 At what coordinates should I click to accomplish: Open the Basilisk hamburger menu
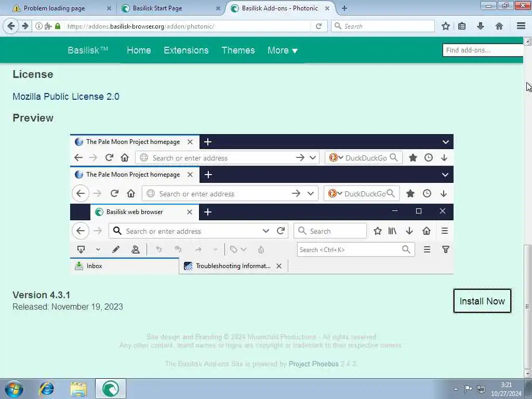tap(521, 26)
